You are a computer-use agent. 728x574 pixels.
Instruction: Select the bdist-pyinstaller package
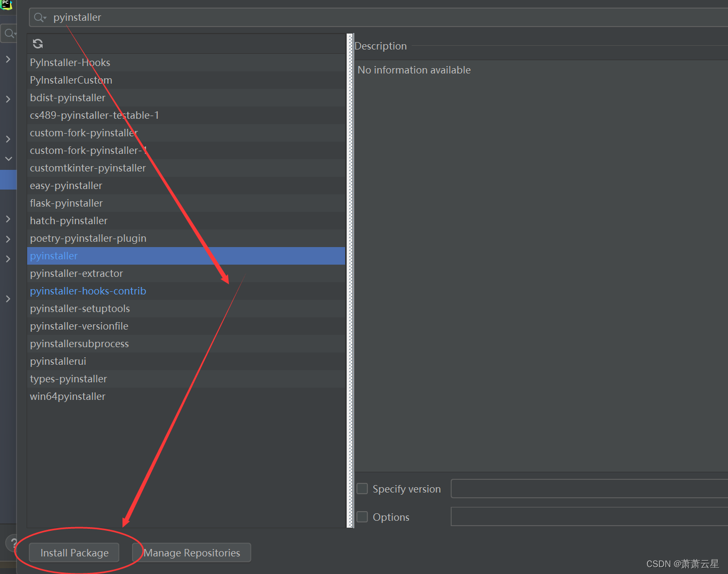point(186,97)
